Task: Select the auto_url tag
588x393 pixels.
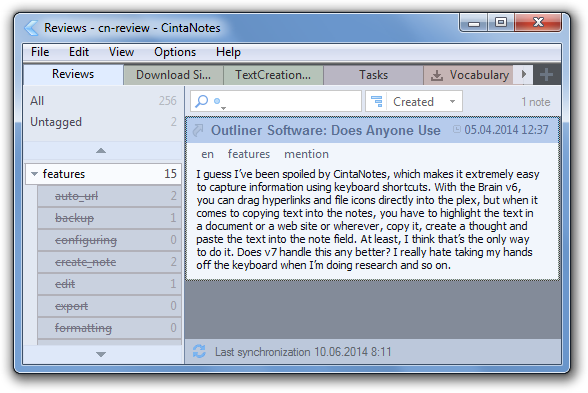Action: tap(109, 196)
